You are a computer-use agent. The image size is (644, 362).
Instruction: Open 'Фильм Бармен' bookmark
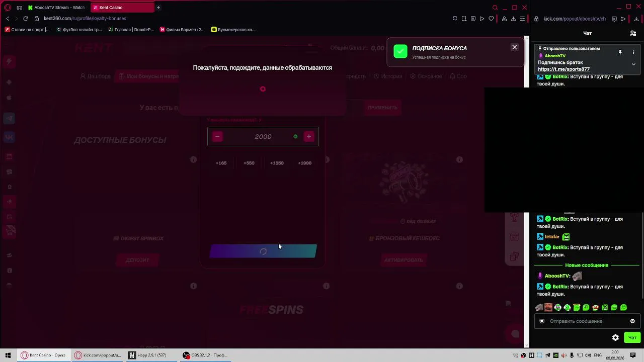point(182,30)
